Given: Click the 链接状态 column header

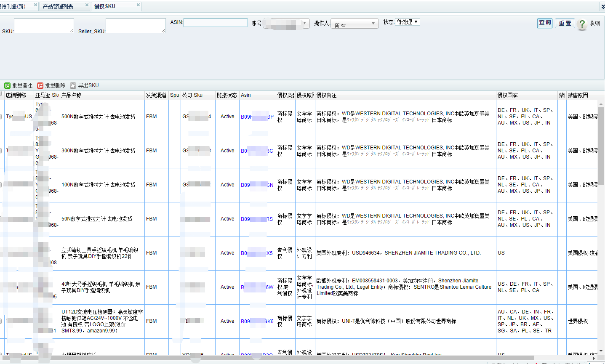Looking at the screenshot, I should 227,95.
